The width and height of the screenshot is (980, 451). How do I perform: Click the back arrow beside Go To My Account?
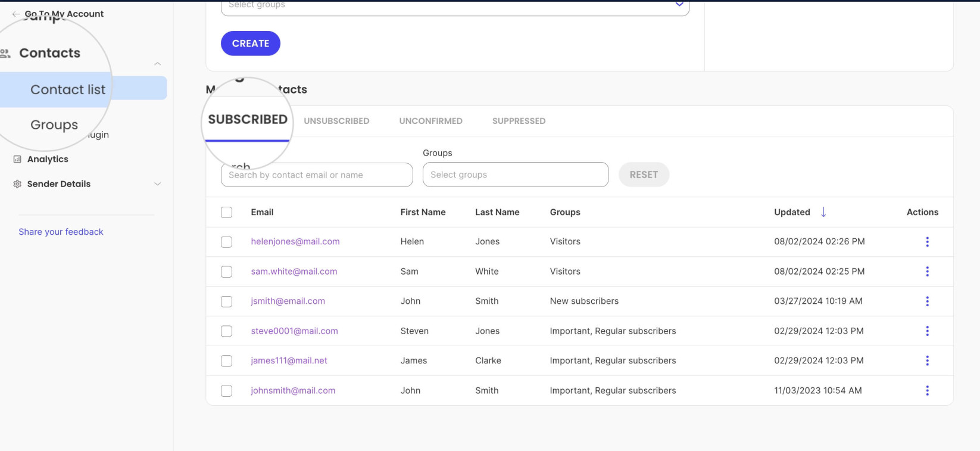(15, 14)
